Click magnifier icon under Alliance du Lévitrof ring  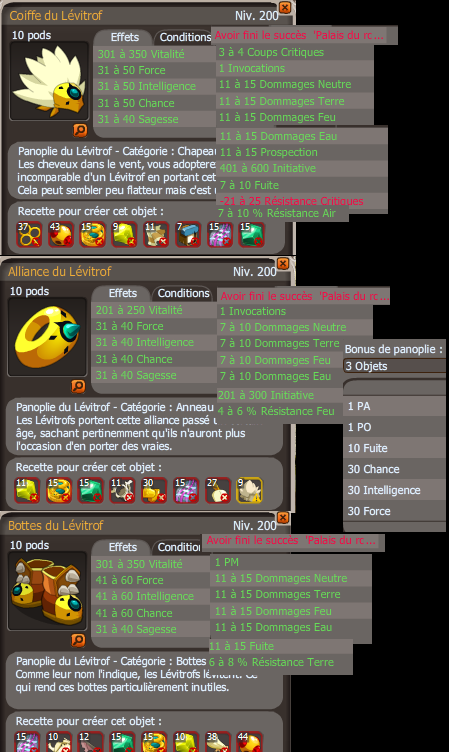78,386
